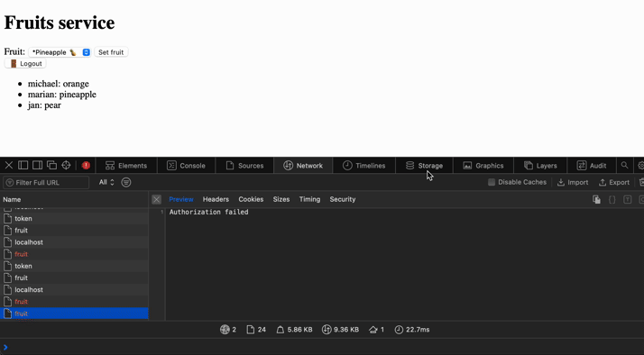Show the request Security pane
644x355 pixels.
coord(343,199)
